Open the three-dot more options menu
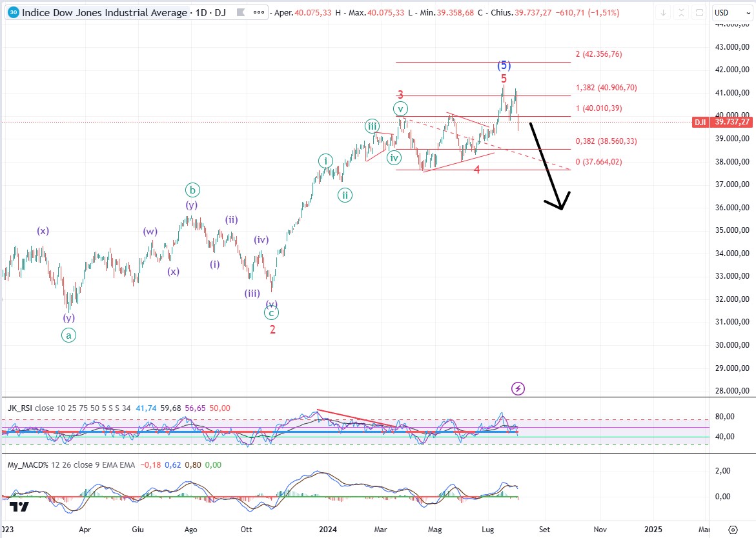 259,12
